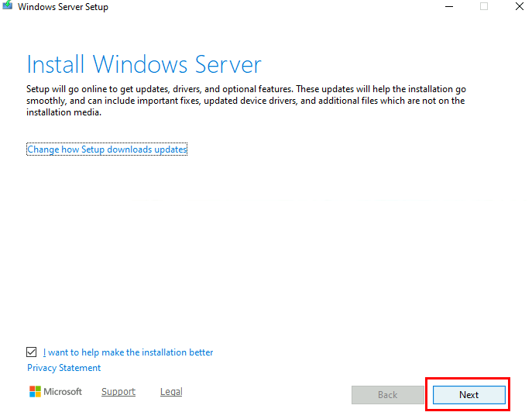Uncheck the help make installation better checkbox
Viewport: 532px width, 419px height.
pyautogui.click(x=31, y=352)
